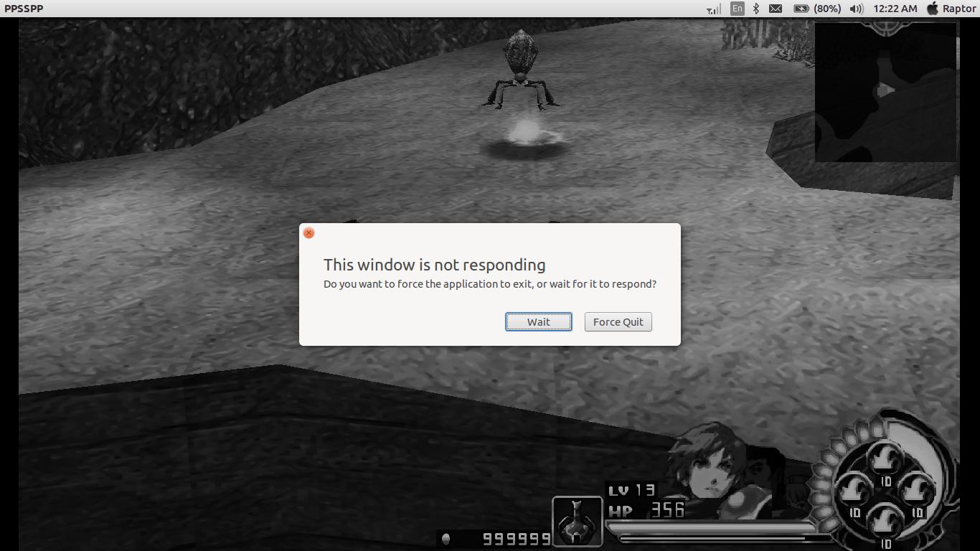The width and height of the screenshot is (980, 551).
Task: Click the volume speaker icon
Action: pyautogui.click(x=856, y=9)
